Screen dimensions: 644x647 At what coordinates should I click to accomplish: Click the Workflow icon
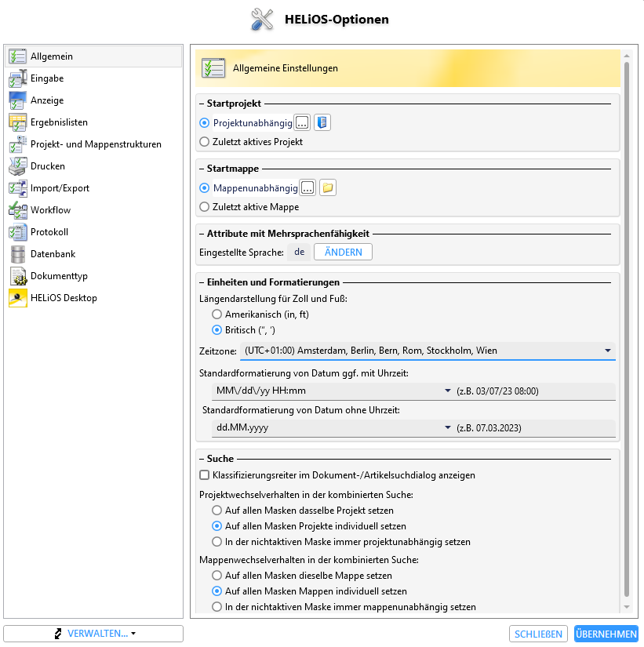(17, 210)
